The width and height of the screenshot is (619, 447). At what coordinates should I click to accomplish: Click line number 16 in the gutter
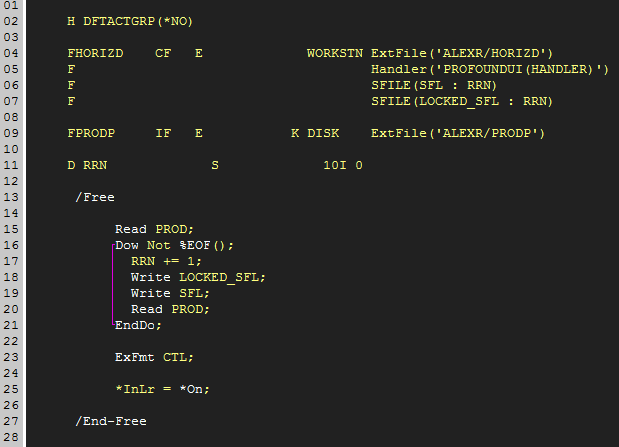[12, 245]
